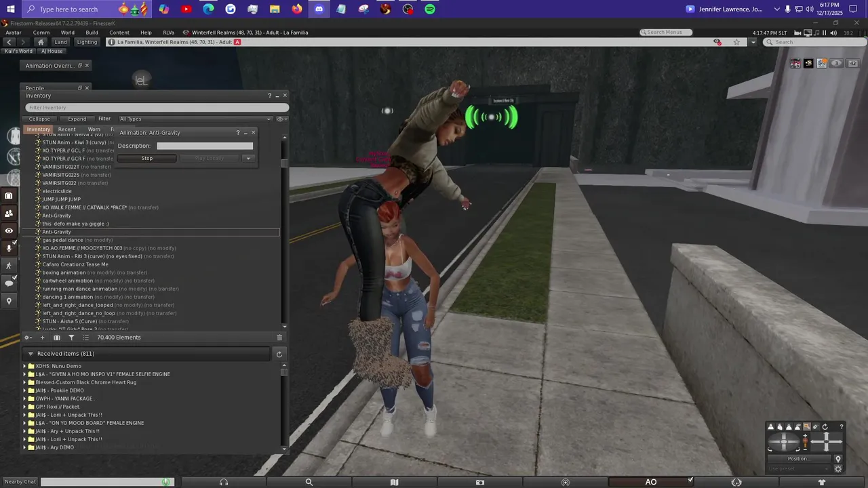
Task: Open the All Types filter dropdown
Action: pos(194,119)
